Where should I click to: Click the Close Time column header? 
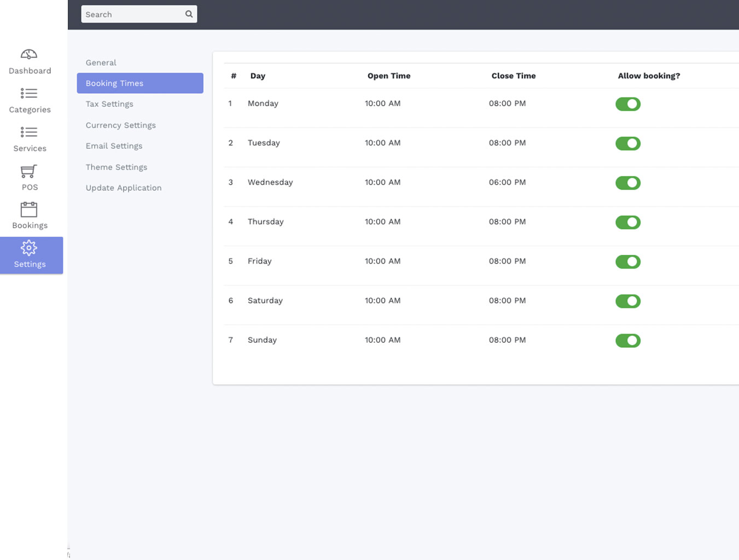(x=514, y=76)
